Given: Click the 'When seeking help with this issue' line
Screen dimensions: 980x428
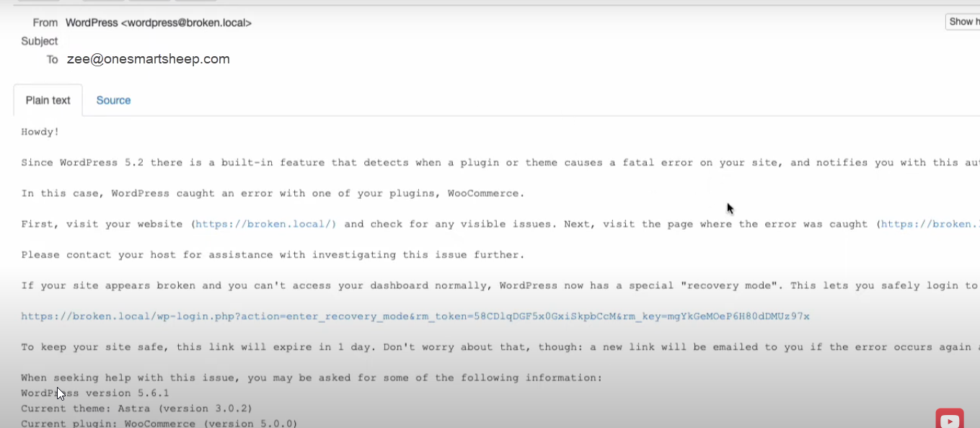Looking at the screenshot, I should click(312, 378).
